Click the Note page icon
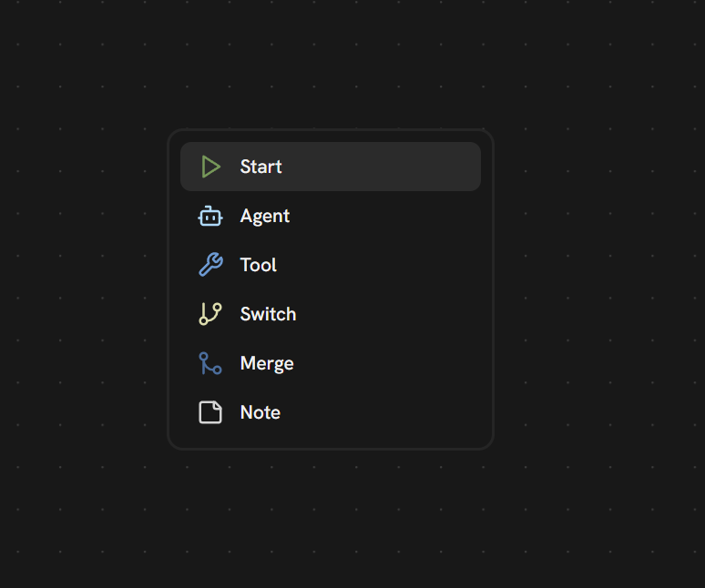The height and width of the screenshot is (588, 705). (210, 412)
